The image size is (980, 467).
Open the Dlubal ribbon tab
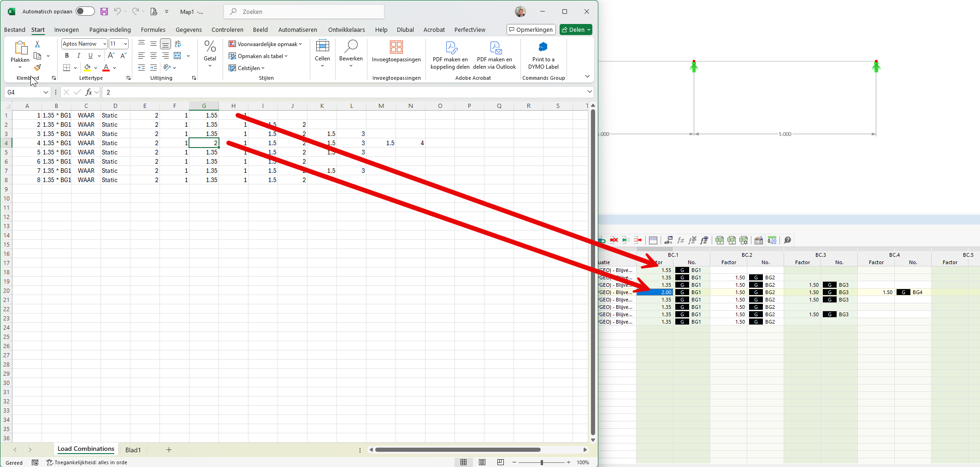(x=405, y=30)
